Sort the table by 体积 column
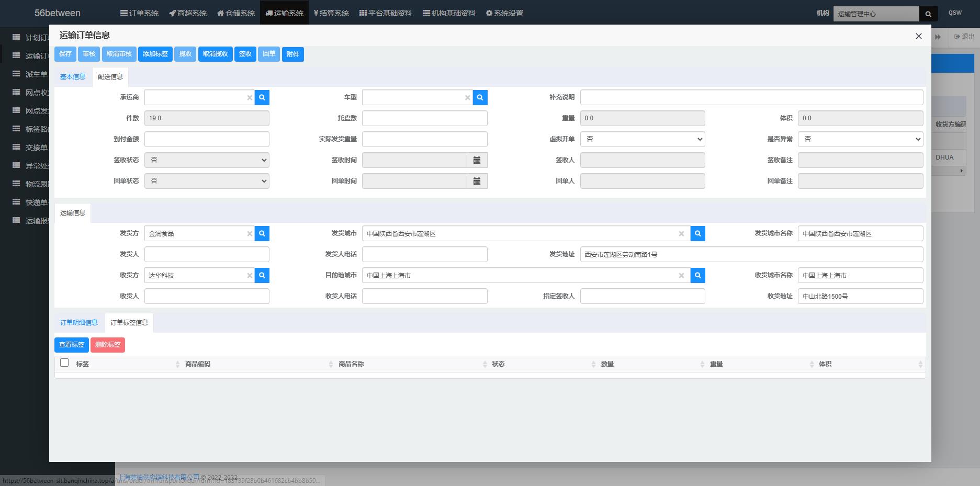The image size is (980, 486). click(x=920, y=364)
